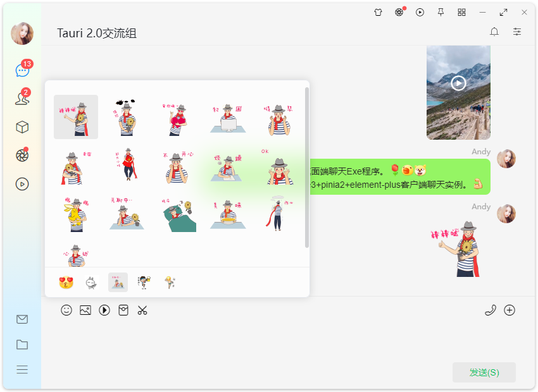538x392 pixels.
Task: Open moments aperture icon in sidebar
Action: pyautogui.click(x=22, y=156)
